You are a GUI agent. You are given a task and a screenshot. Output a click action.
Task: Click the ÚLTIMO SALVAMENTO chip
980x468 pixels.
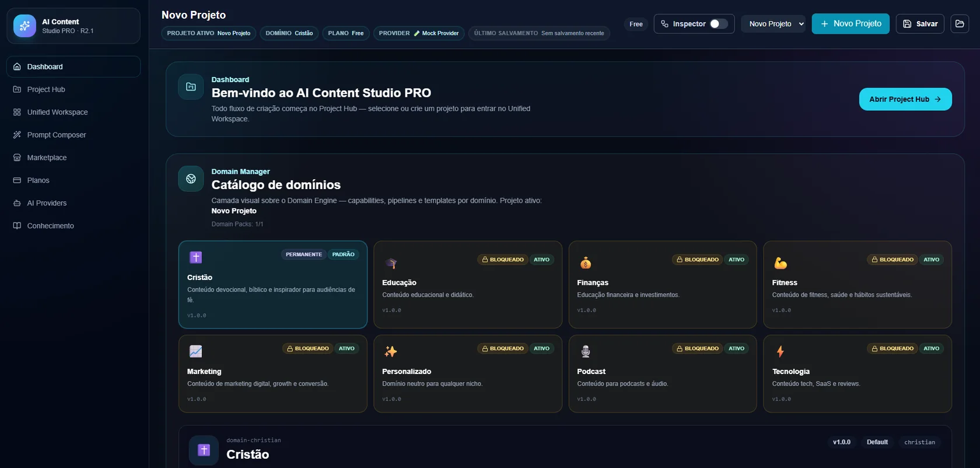click(x=539, y=33)
